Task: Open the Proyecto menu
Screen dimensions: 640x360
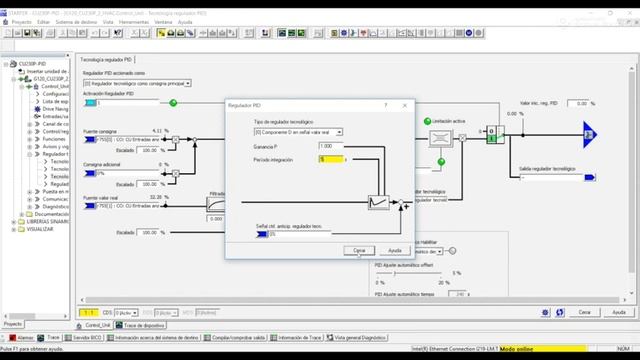Action: (x=22, y=22)
